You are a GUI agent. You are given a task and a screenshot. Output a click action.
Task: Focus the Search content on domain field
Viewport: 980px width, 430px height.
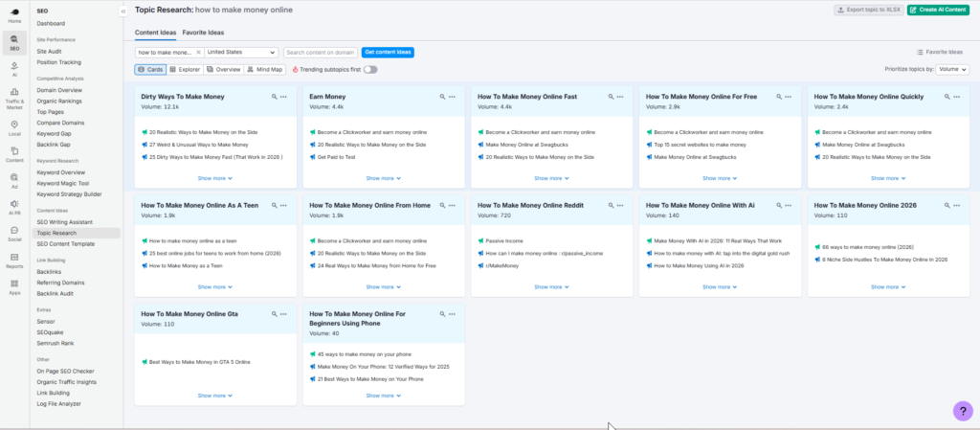pyautogui.click(x=321, y=53)
